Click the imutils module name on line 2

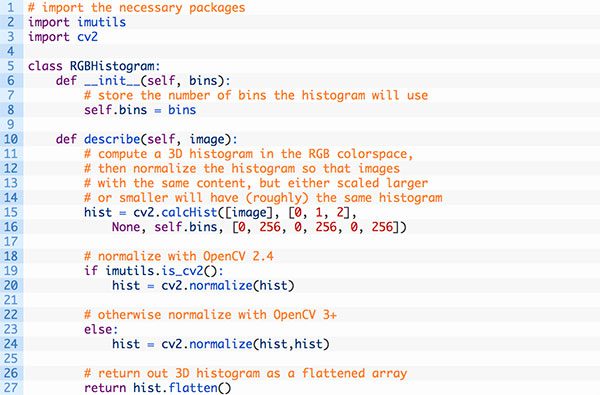coord(101,22)
